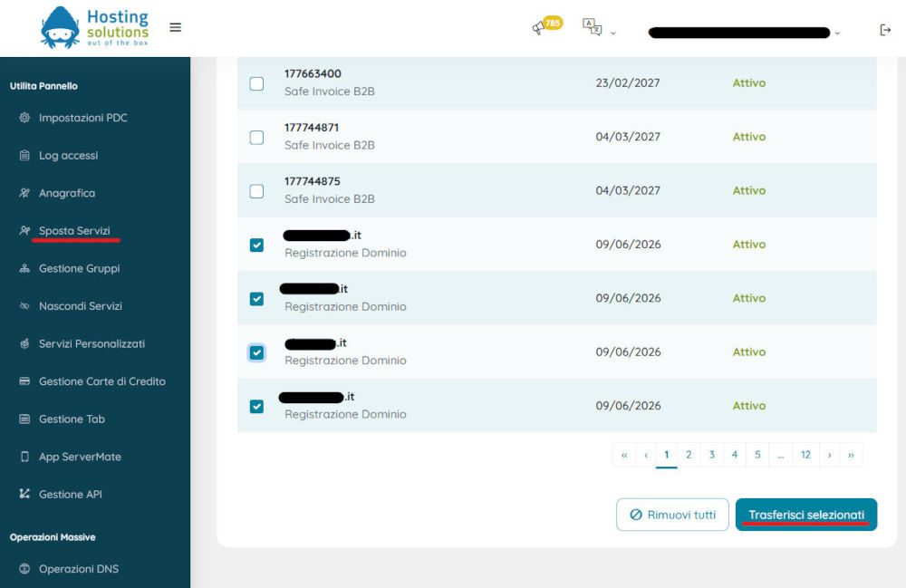Click the Gestione Gruppi icon
Image resolution: width=906 pixels, height=588 pixels.
[x=24, y=268]
